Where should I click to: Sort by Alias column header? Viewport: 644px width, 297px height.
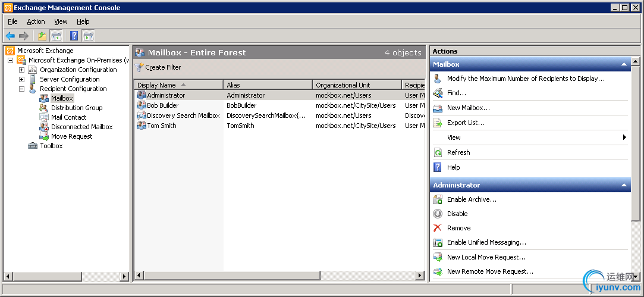tap(268, 85)
